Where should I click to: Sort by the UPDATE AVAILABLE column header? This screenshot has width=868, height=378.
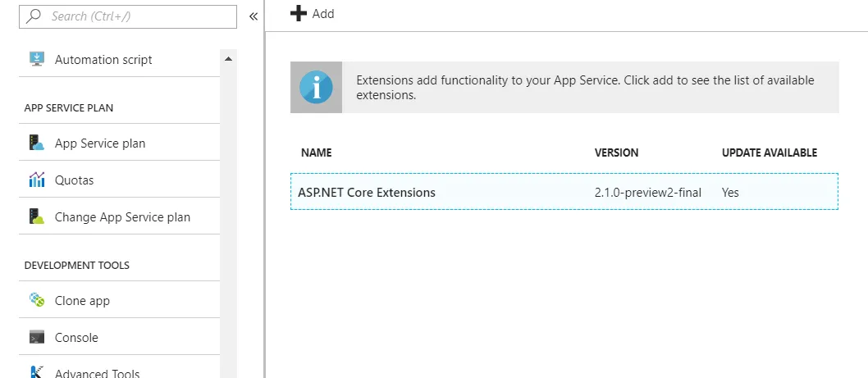click(x=769, y=153)
